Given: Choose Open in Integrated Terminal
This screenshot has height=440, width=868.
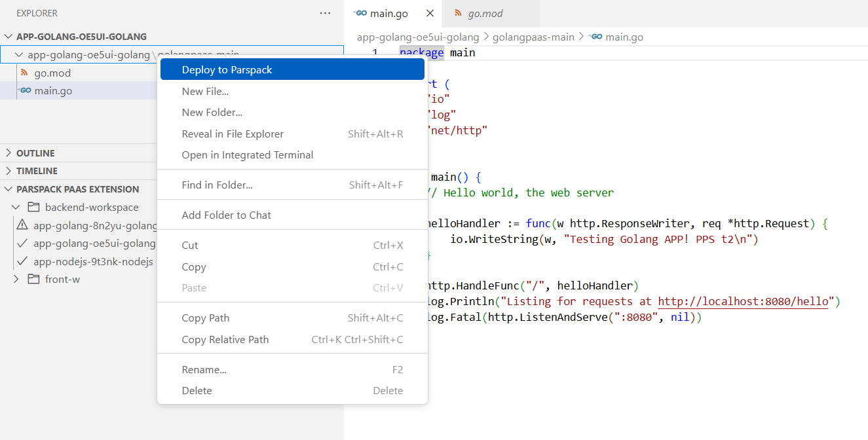Looking at the screenshot, I should (x=247, y=155).
